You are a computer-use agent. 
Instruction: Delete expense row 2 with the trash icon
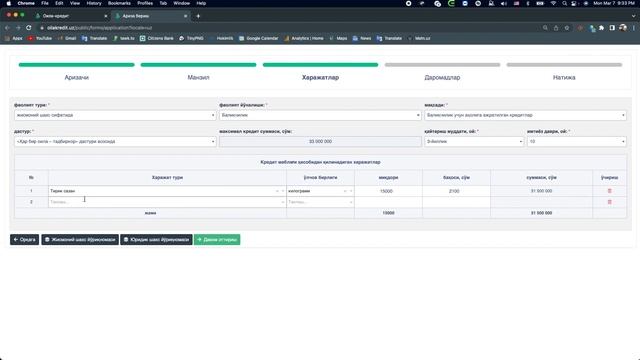[x=609, y=202]
